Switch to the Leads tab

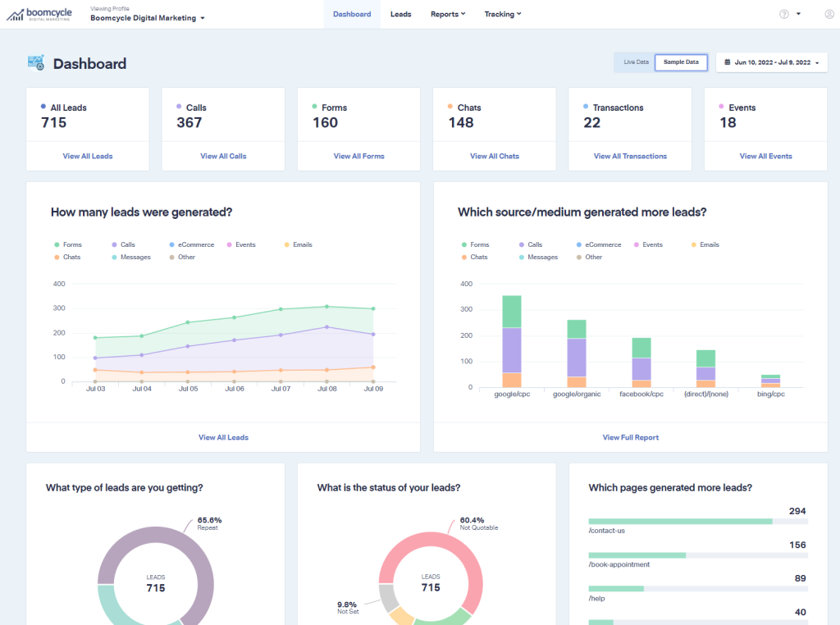pyautogui.click(x=401, y=14)
